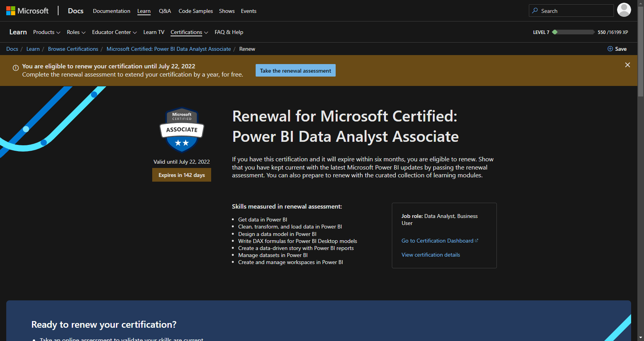Screen dimensions: 644x341
Task: Click the LEVEL 7 label
Action: 541,32
